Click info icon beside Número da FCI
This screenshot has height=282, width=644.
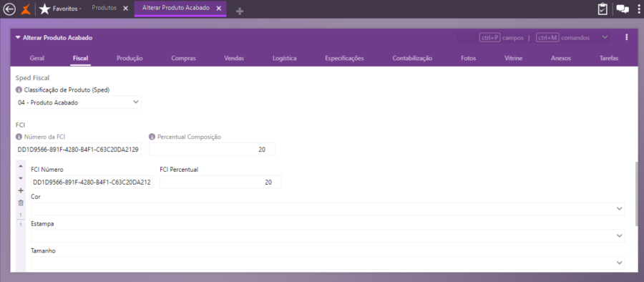point(19,137)
